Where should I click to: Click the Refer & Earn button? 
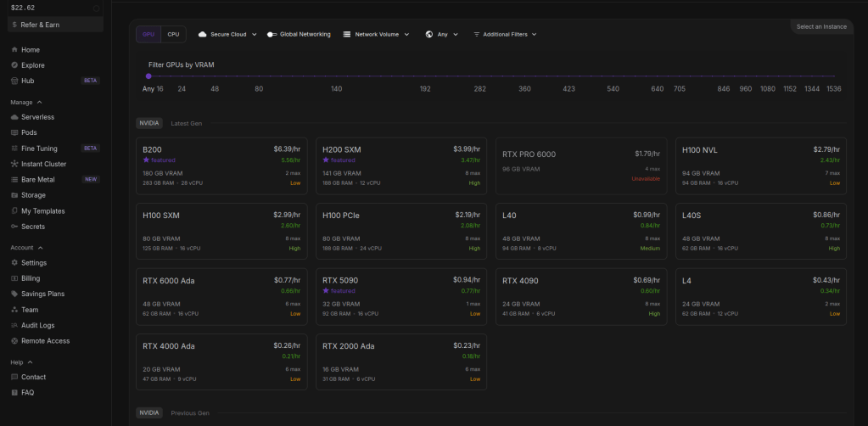click(55, 25)
